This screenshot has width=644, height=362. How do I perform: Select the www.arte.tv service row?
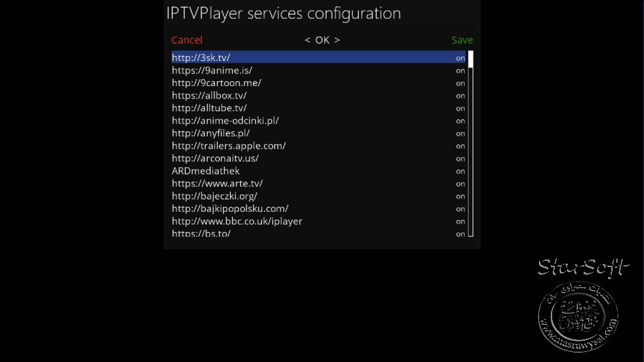coord(318,184)
